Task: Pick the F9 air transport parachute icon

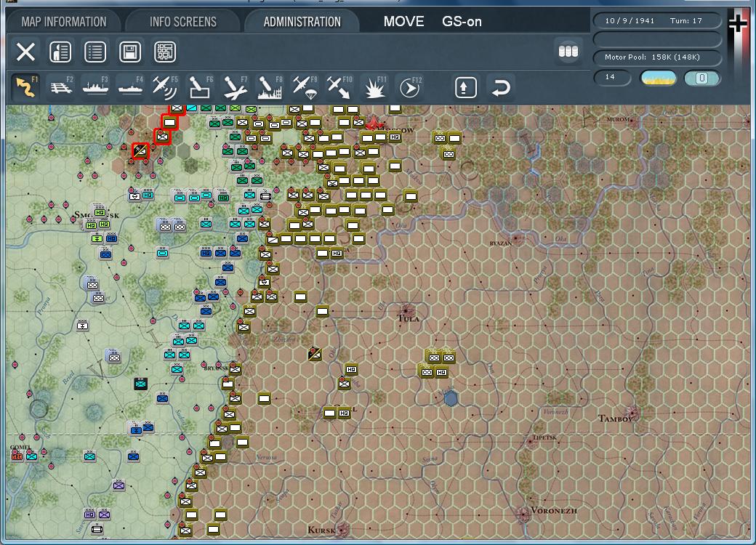Action: pyautogui.click(x=304, y=88)
